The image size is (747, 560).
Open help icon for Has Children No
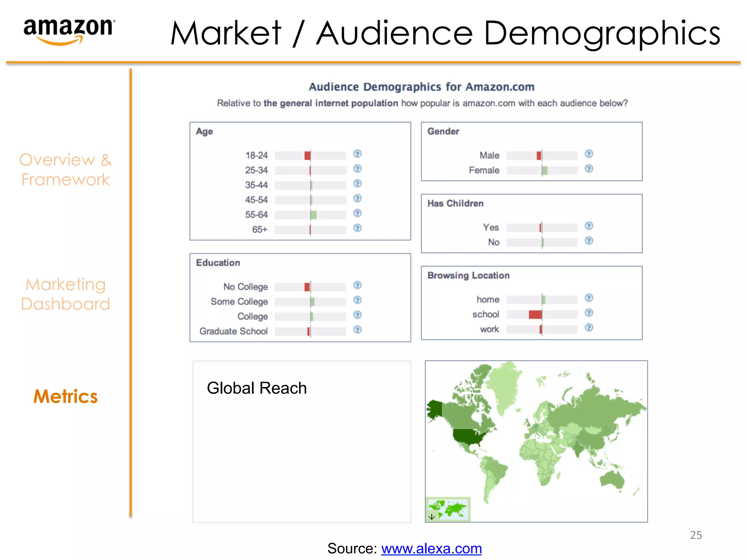(589, 241)
